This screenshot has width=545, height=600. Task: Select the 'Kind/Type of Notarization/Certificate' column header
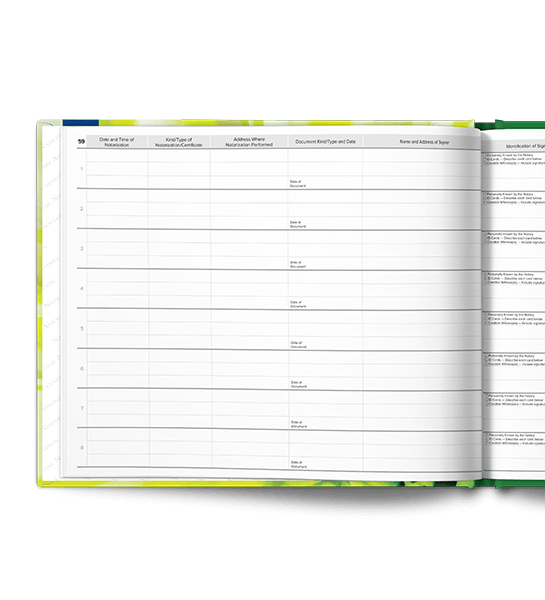(x=179, y=142)
